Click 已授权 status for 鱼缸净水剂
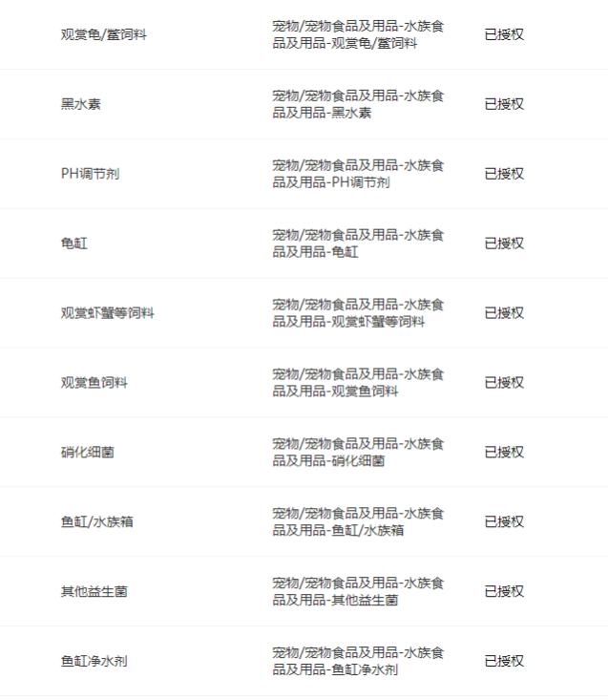 pos(504,661)
